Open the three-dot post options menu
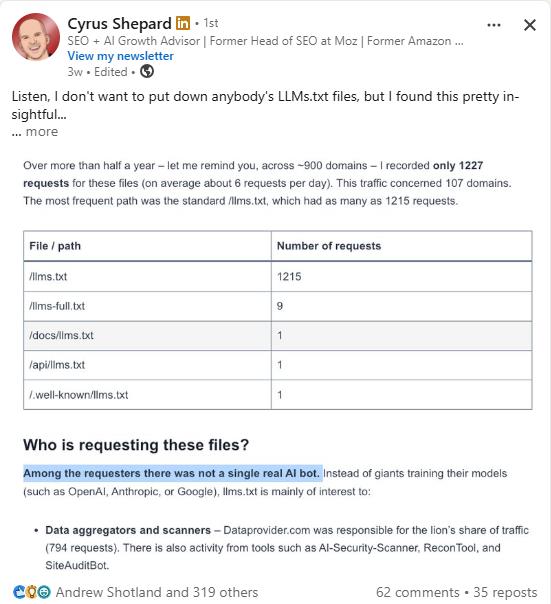Image resolution: width=551 pixels, height=604 pixels. tap(494, 25)
